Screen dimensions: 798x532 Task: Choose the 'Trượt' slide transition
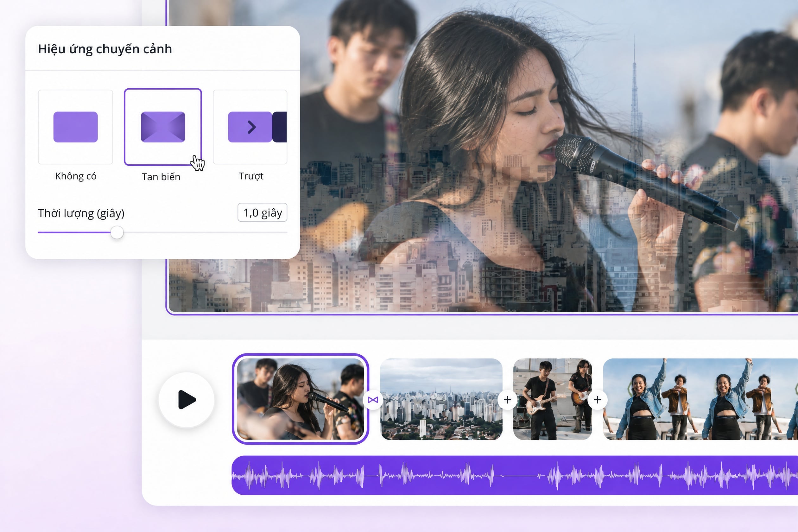point(250,127)
